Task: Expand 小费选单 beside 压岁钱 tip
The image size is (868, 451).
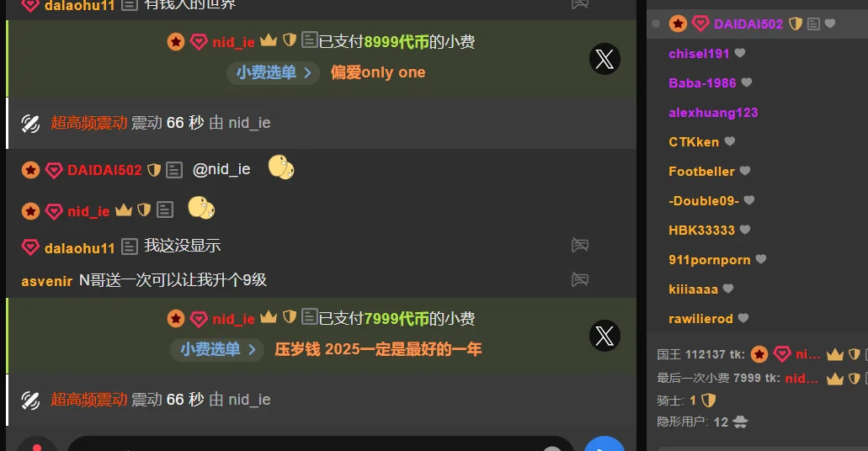Action: click(x=217, y=349)
